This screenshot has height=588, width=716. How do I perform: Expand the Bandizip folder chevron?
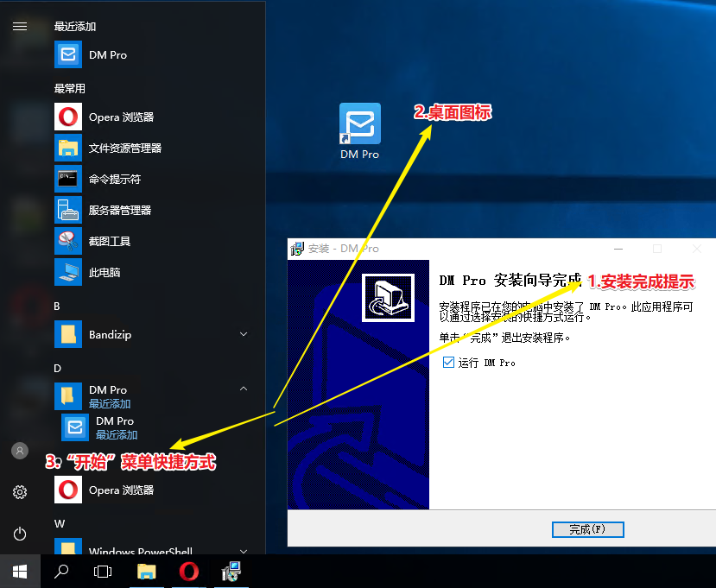click(x=244, y=334)
